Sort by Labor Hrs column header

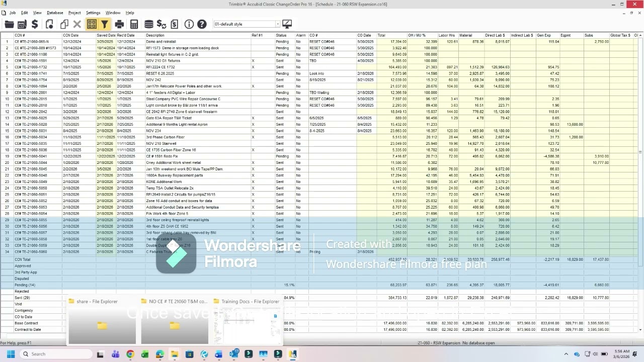point(448,35)
